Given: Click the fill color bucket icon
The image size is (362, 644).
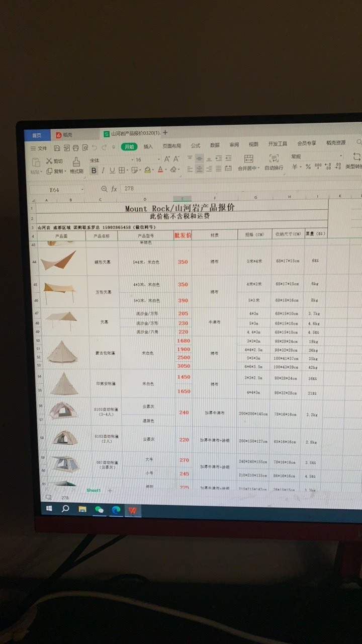Looking at the screenshot, I should point(147,171).
